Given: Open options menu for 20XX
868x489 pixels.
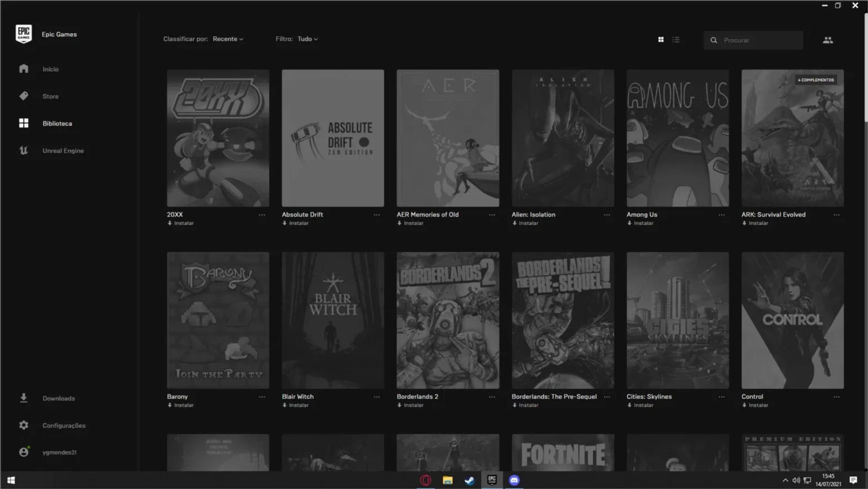Looking at the screenshot, I should click(x=262, y=214).
